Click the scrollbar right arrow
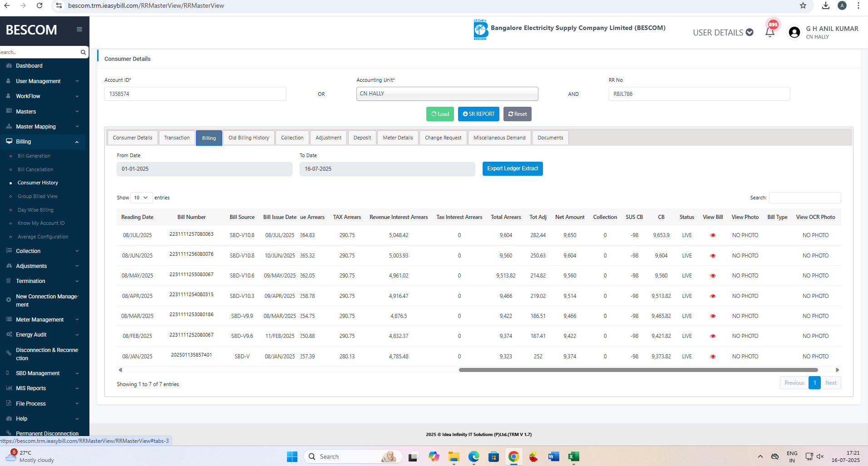Image resolution: width=868 pixels, height=466 pixels. click(x=838, y=370)
